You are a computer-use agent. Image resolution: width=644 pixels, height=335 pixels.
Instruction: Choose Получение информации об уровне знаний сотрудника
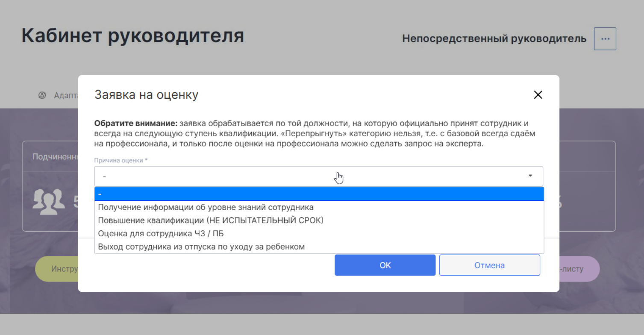tap(319, 207)
